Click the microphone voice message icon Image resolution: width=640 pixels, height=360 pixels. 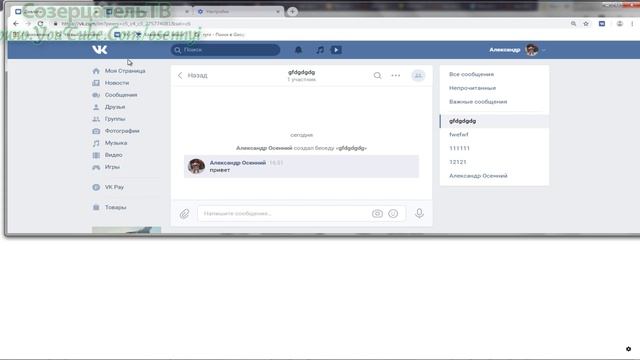point(419,213)
